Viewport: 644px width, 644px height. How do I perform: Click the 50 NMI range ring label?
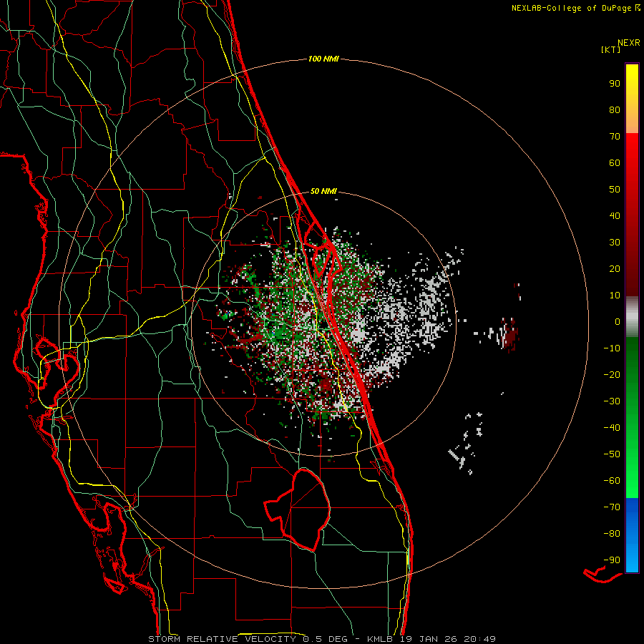323,191
